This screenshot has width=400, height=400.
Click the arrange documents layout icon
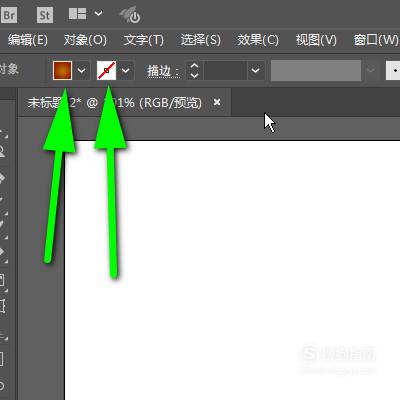point(77,14)
